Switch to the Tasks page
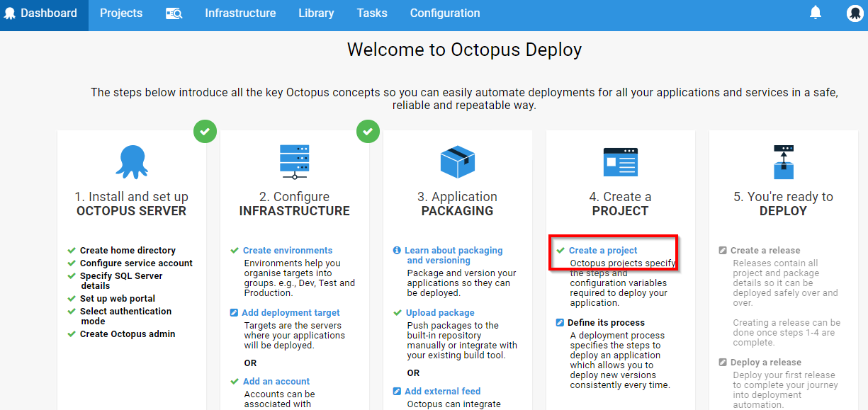 372,13
